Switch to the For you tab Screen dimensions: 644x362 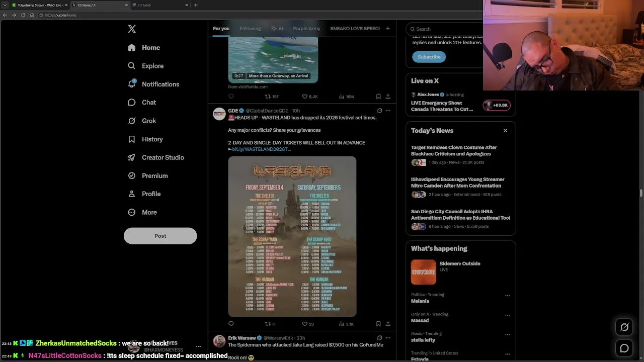pyautogui.click(x=221, y=29)
